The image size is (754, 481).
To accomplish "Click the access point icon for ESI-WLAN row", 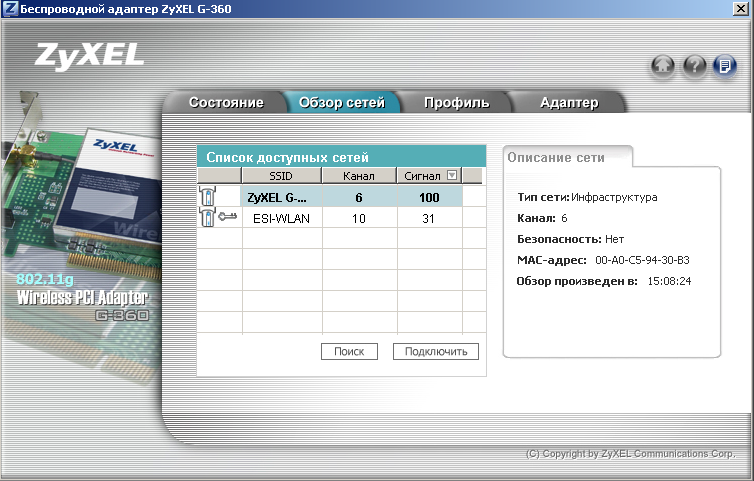I will point(208,217).
